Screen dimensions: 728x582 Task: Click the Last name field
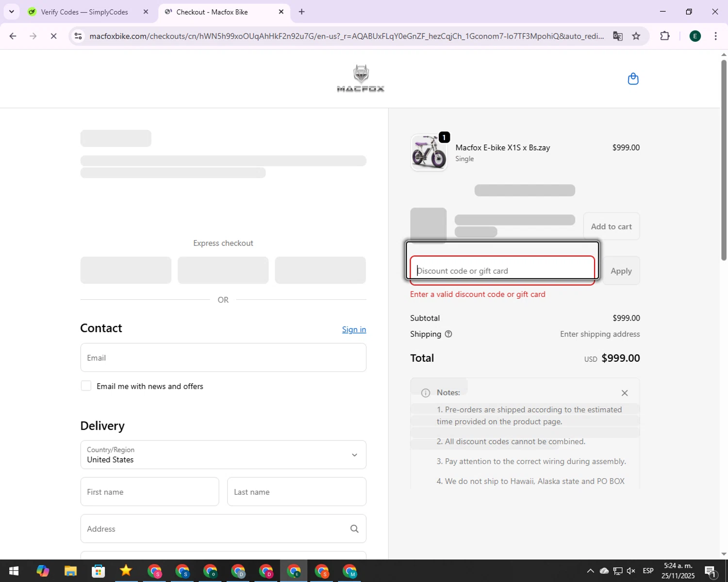coord(297,492)
